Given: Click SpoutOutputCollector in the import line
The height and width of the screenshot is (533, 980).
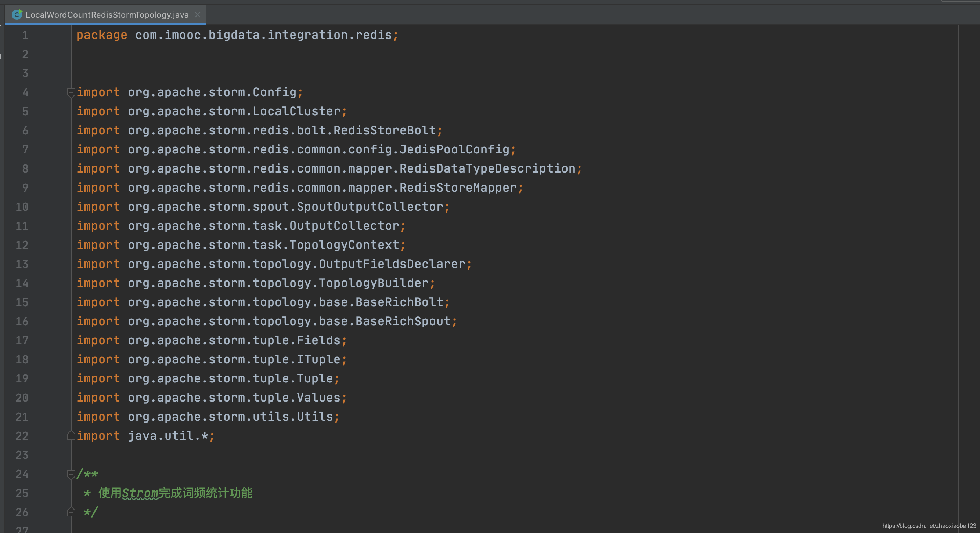Looking at the screenshot, I should click(x=370, y=207).
